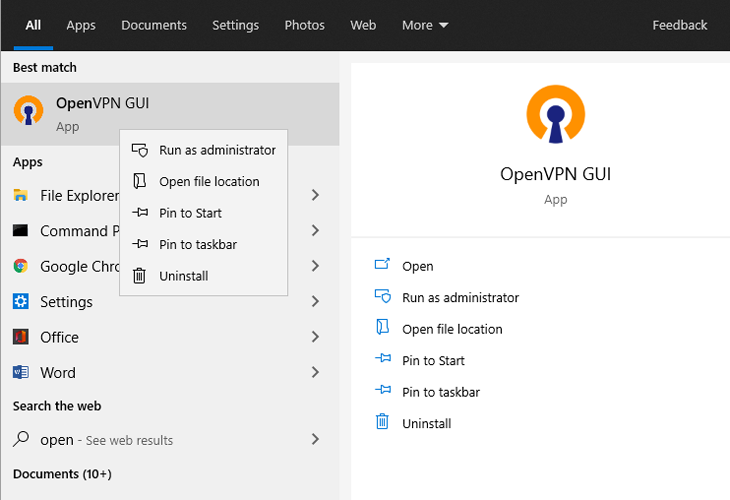Expand the Office result chevron
The width and height of the screenshot is (730, 500).
pos(315,337)
